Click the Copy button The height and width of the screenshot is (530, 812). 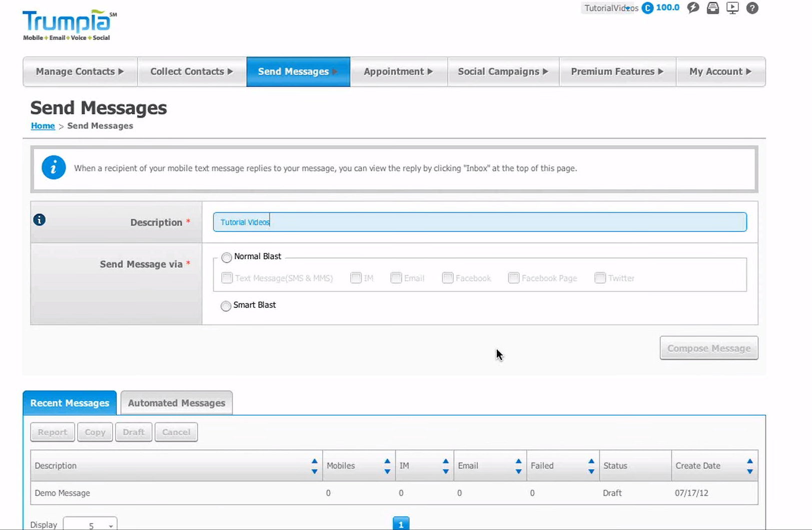click(95, 432)
